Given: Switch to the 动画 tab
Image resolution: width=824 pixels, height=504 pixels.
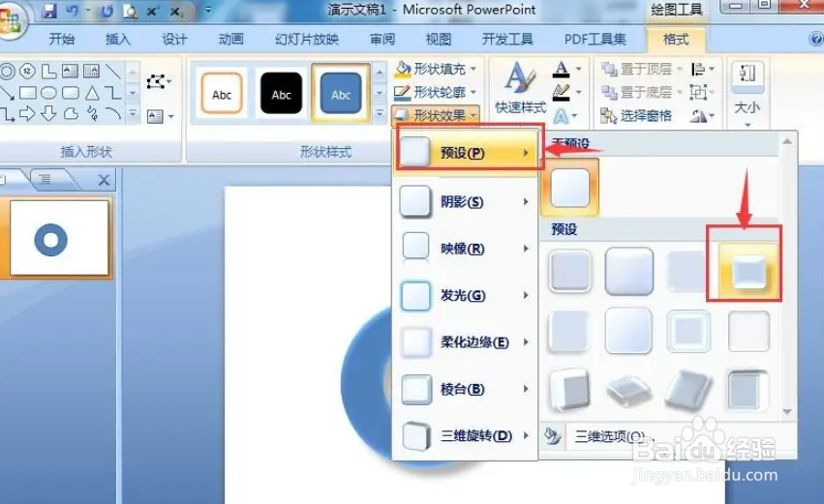Looking at the screenshot, I should tap(231, 39).
